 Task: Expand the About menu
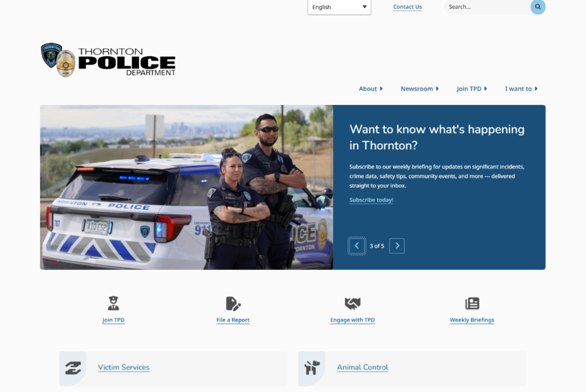[x=371, y=89]
